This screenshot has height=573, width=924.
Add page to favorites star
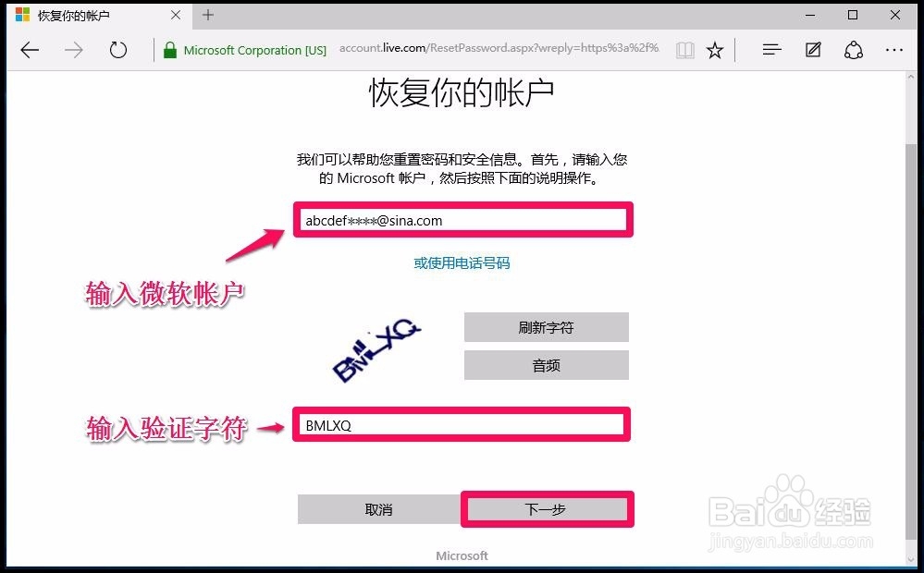(715, 50)
